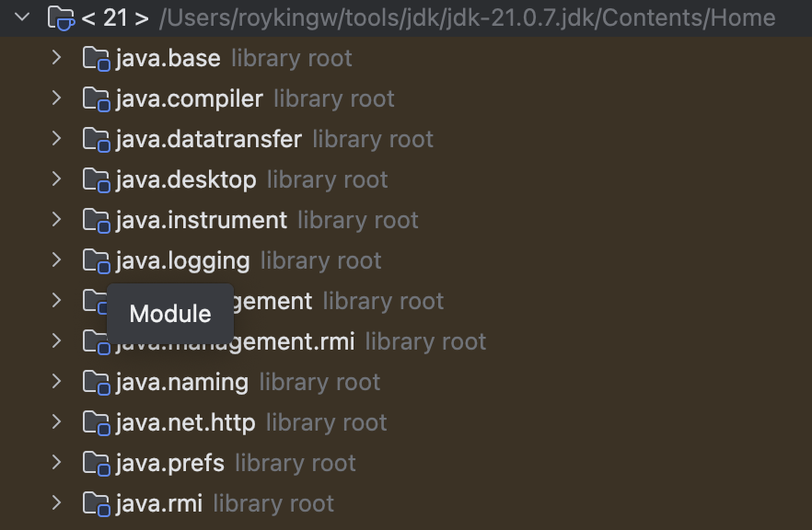Click the java.instrument module folder icon
The width and height of the screenshot is (812, 530).
tap(96, 221)
